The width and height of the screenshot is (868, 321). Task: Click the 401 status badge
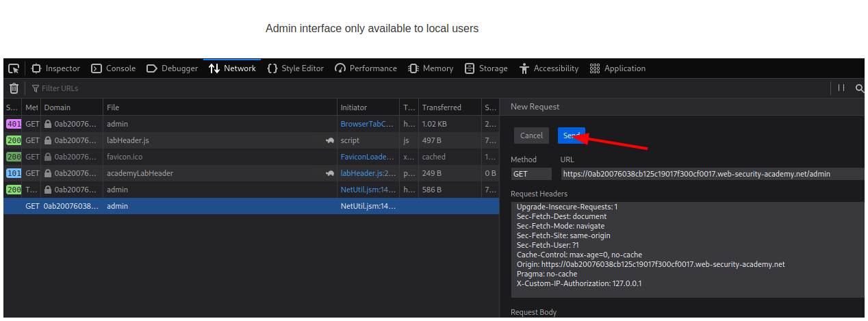coord(13,124)
